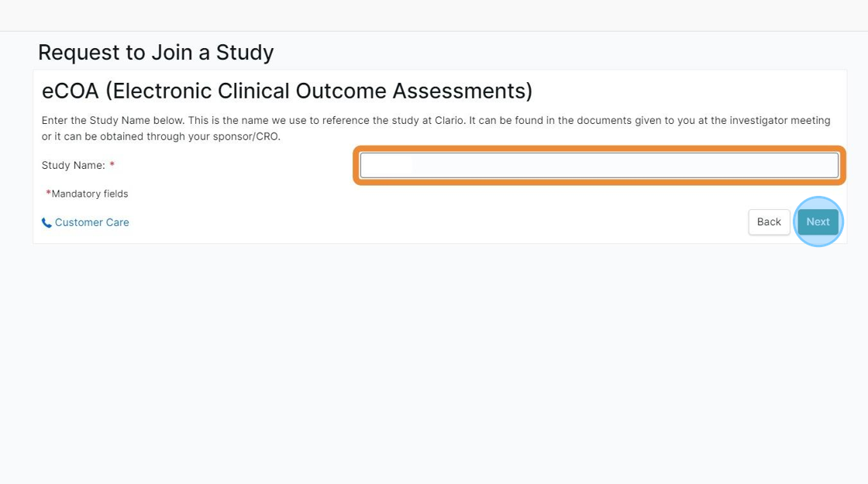Viewport: 868px width, 484px height.
Task: Click the eCOA section heading
Action: (x=287, y=91)
